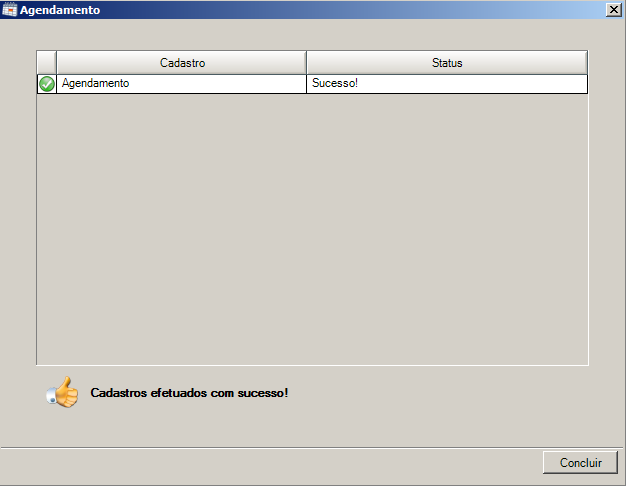Sort by the Status column header
Viewport: 626px width, 486px height.
pos(447,63)
